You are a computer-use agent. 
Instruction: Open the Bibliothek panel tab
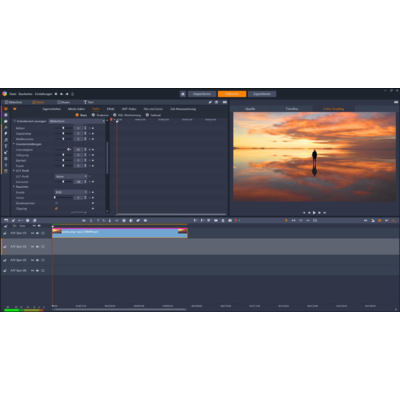coord(14,102)
